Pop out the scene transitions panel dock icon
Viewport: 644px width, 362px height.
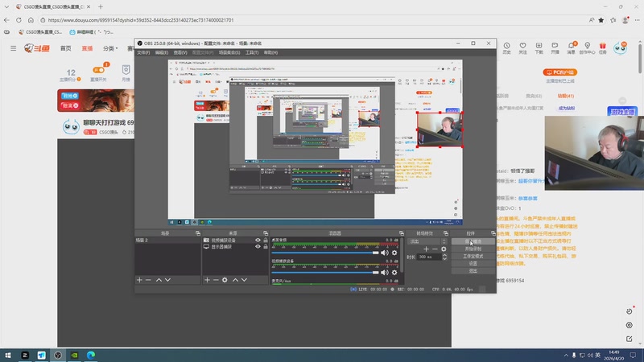point(446,233)
